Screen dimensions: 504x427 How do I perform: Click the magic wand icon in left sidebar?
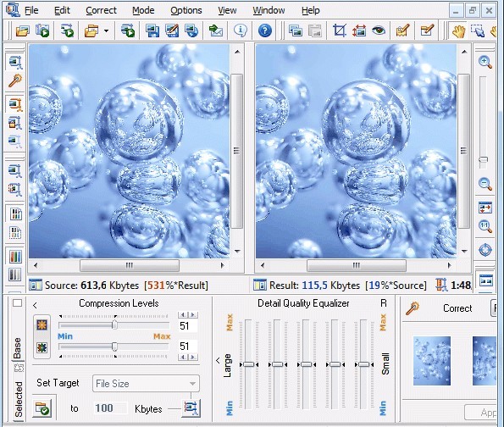point(15,80)
